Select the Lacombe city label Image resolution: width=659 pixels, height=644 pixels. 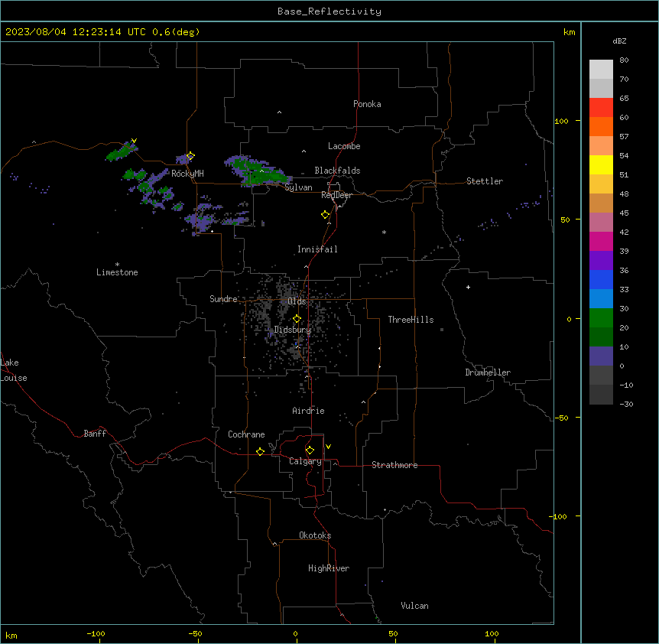click(x=344, y=146)
